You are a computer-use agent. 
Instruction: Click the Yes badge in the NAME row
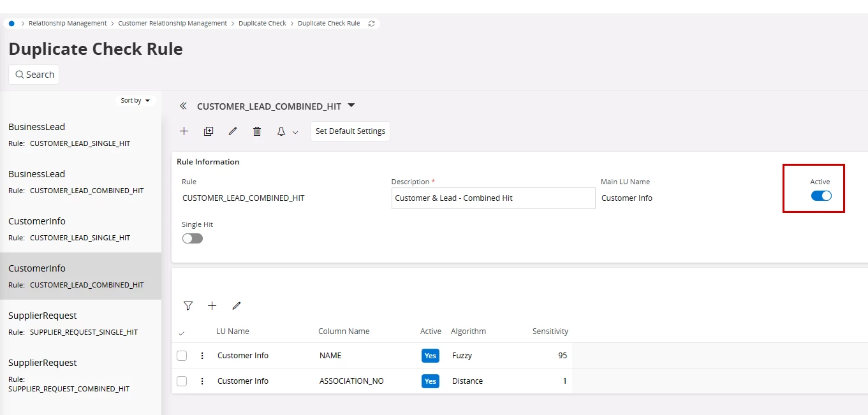(430, 356)
